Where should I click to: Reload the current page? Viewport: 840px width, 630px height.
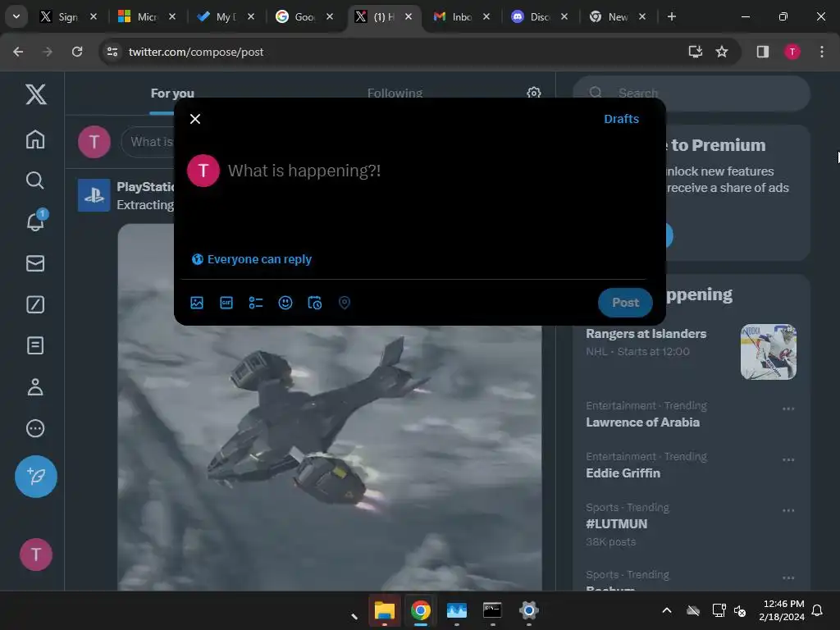[x=77, y=52]
